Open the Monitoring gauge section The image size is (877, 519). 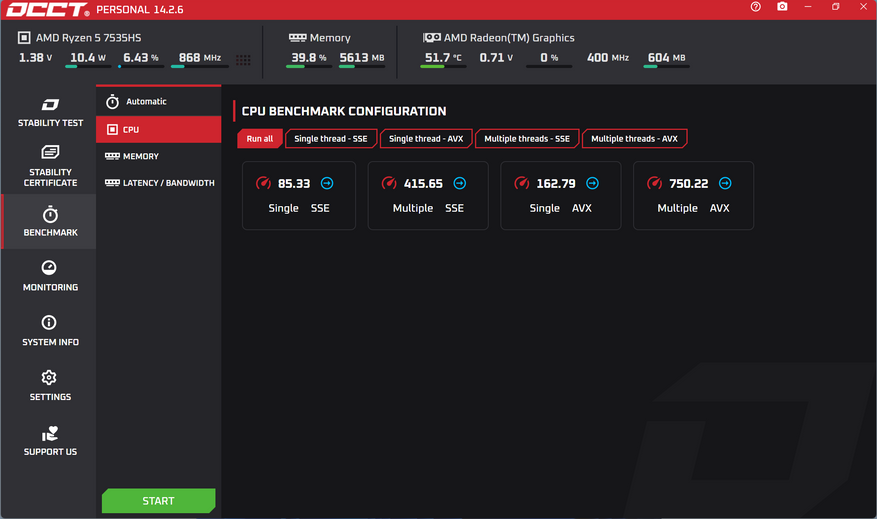pyautogui.click(x=50, y=276)
